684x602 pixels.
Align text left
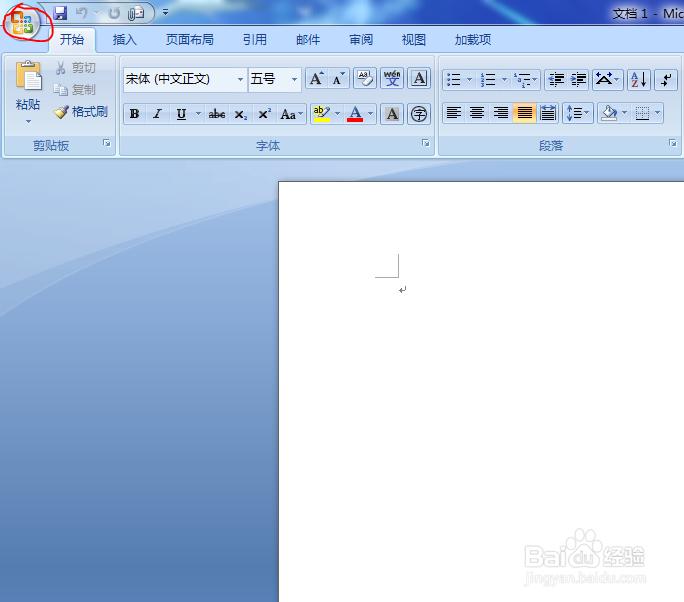(x=454, y=113)
